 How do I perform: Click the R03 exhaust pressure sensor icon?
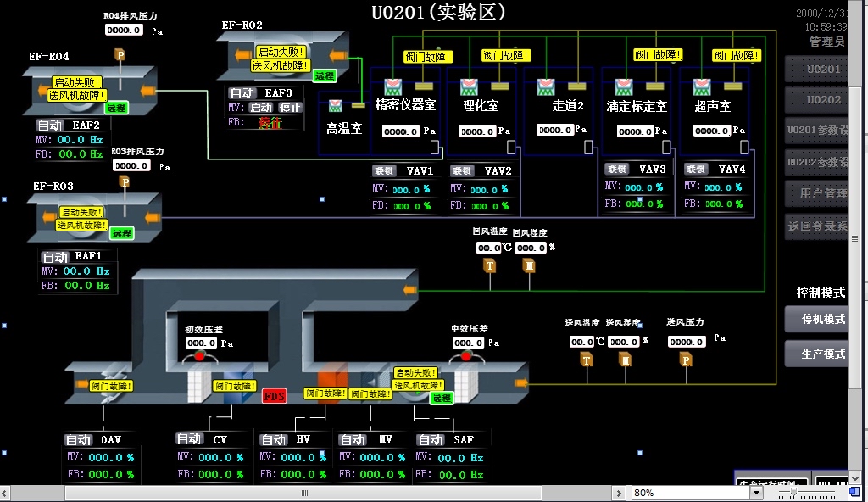tap(125, 181)
